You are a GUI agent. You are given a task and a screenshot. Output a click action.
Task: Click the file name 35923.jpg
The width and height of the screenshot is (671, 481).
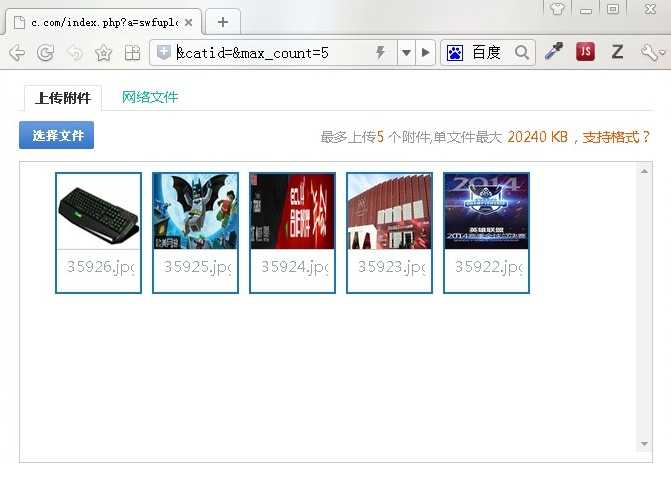click(x=392, y=267)
